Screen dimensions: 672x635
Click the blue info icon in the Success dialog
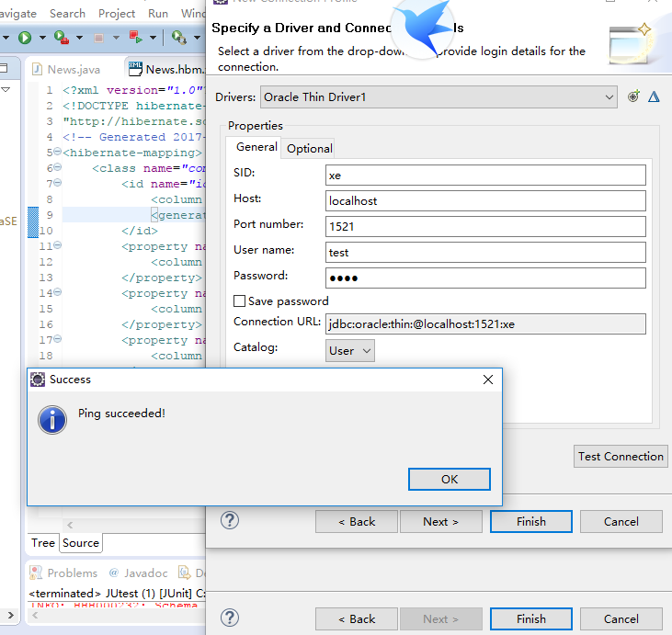(52, 420)
